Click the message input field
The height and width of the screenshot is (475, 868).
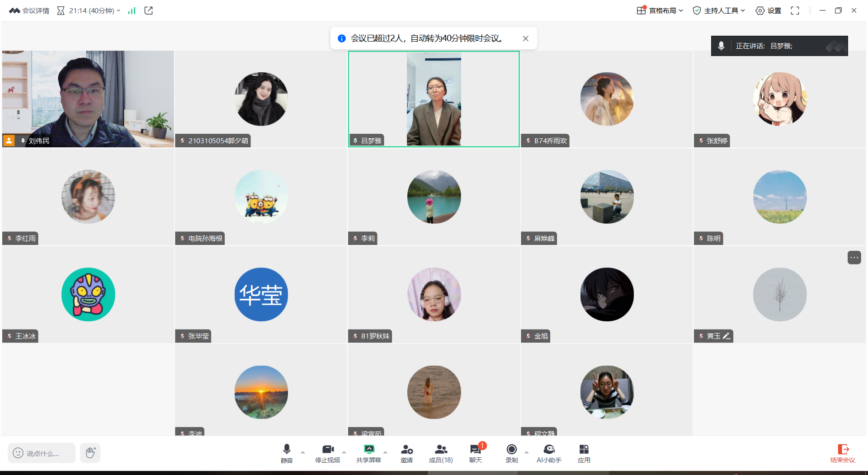pyautogui.click(x=42, y=453)
